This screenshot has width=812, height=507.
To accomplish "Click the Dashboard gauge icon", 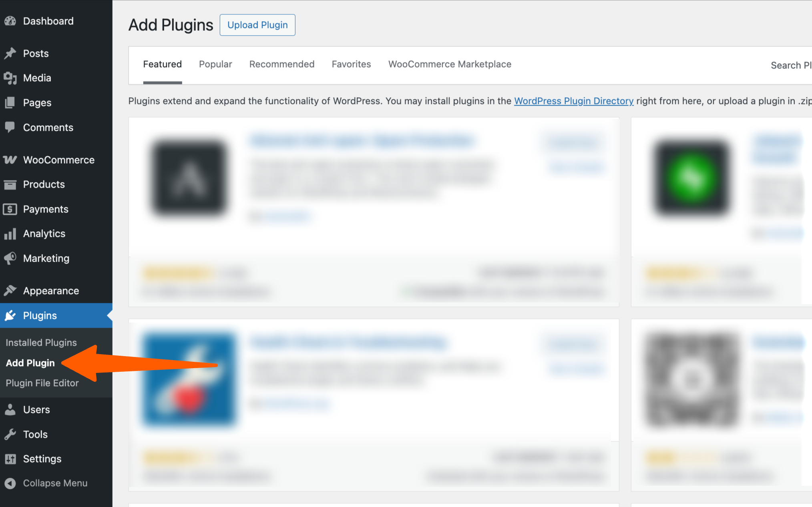I will tap(10, 21).
